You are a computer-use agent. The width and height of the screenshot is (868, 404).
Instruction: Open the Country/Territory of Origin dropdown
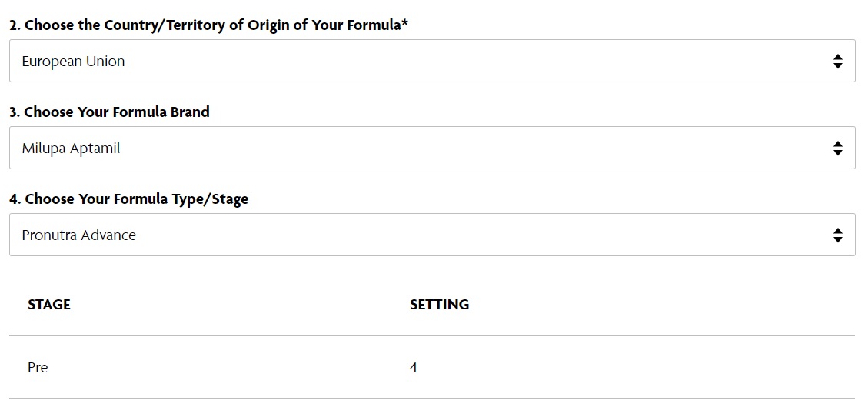click(x=432, y=61)
